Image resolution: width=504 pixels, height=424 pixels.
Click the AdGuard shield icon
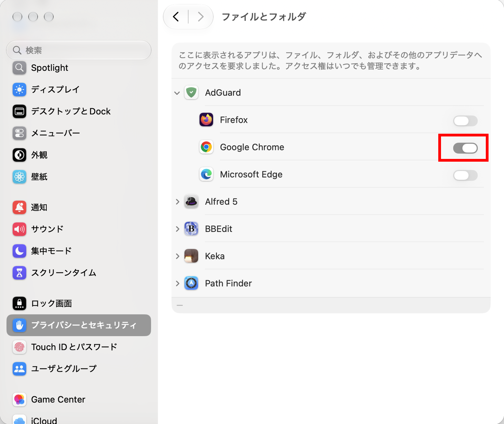[191, 92]
